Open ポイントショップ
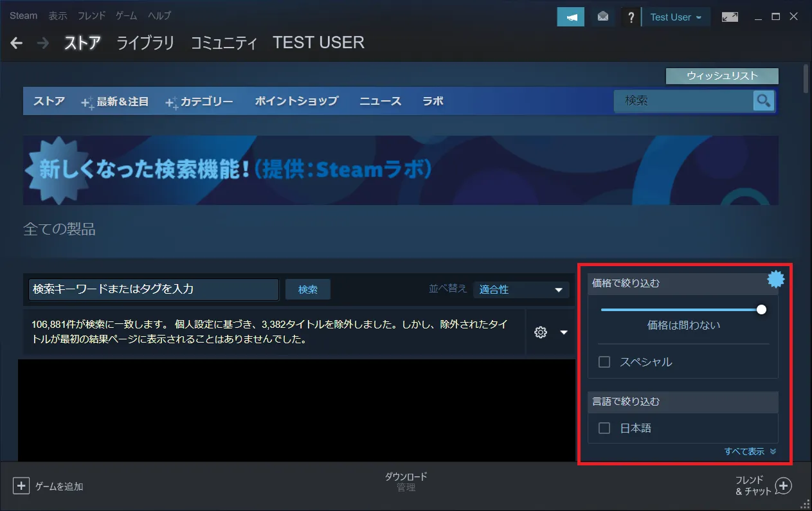The width and height of the screenshot is (812, 511). point(296,101)
